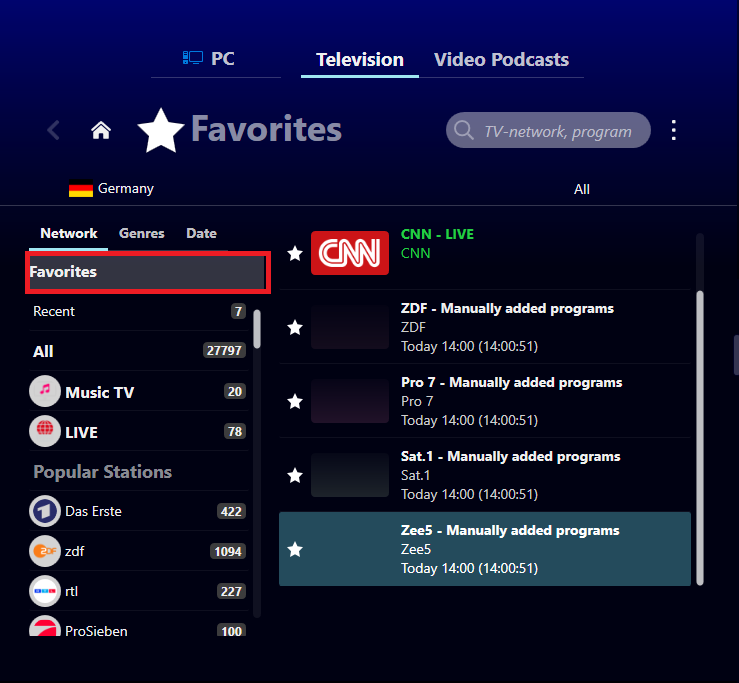
Task: Click the rtl logo icon
Action: (45, 591)
